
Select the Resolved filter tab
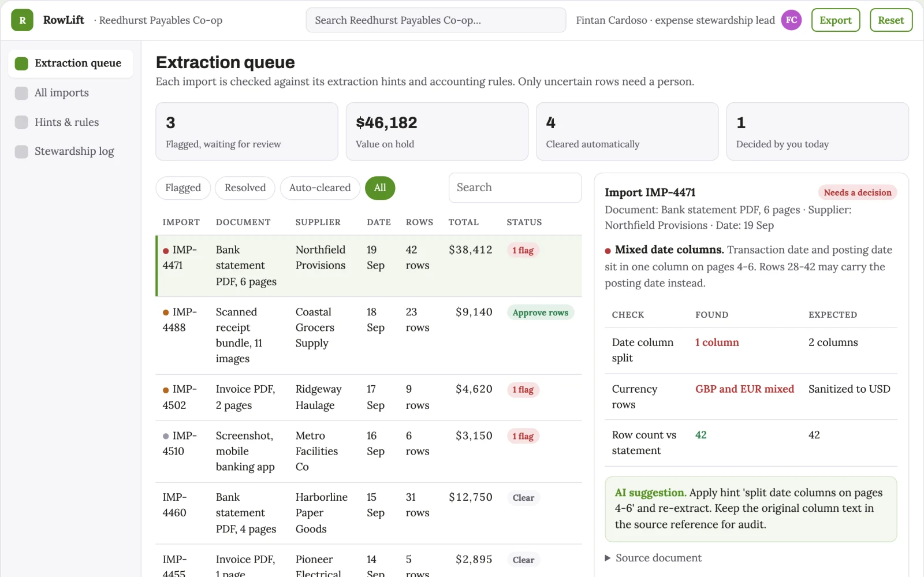245,188
